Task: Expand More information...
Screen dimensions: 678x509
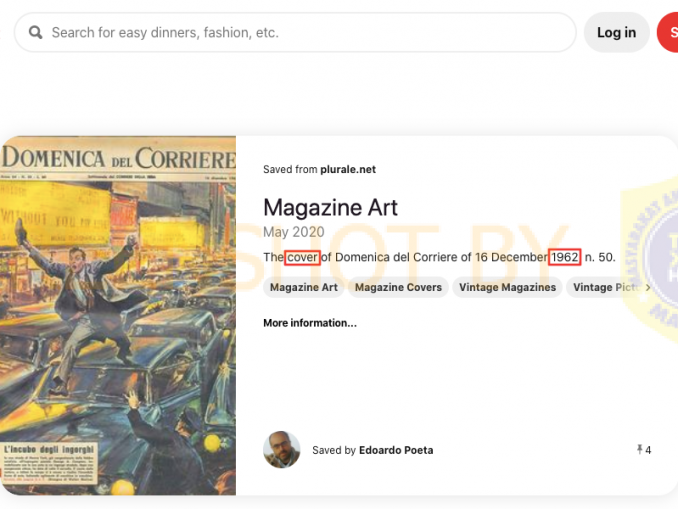Action: [310, 323]
